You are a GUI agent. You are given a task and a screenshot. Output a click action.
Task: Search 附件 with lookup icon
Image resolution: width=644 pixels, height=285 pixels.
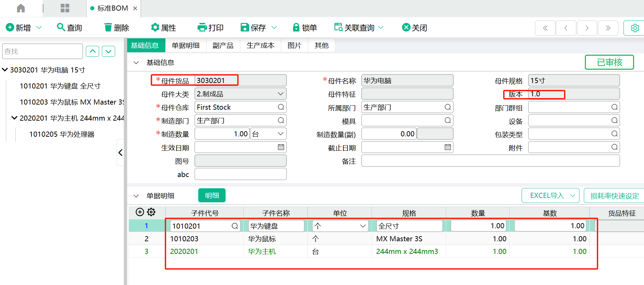(615, 147)
